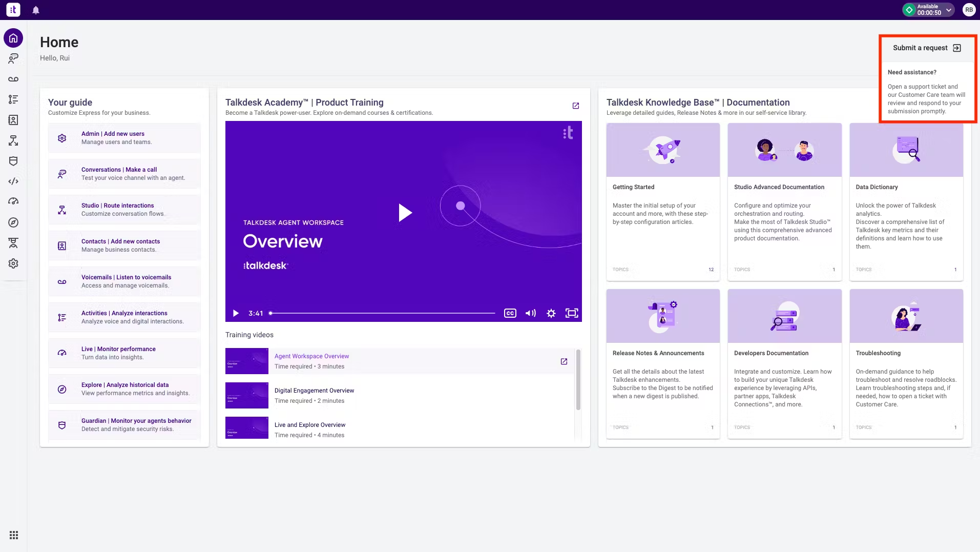
Task: Select the Home sidebar icon
Action: click(x=13, y=38)
